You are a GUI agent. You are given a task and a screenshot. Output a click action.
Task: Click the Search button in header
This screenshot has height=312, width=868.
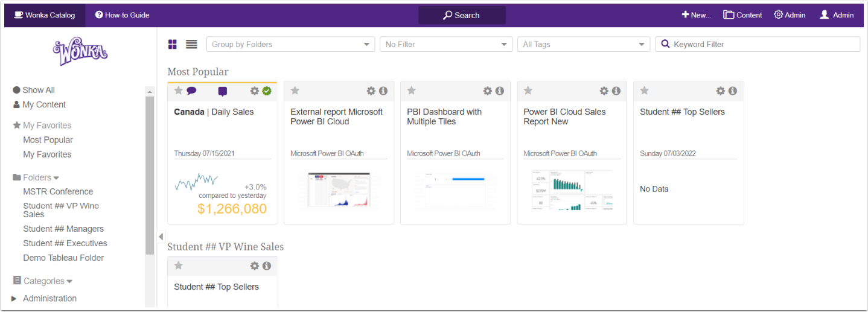click(462, 15)
